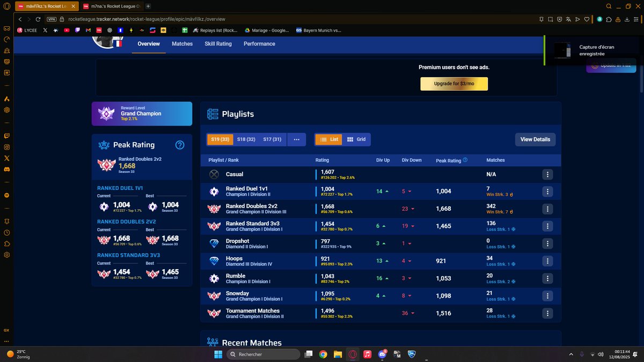Viewport: 644px width, 362px height.
Task: Click Upgrade for $3/mo button
Action: click(454, 84)
